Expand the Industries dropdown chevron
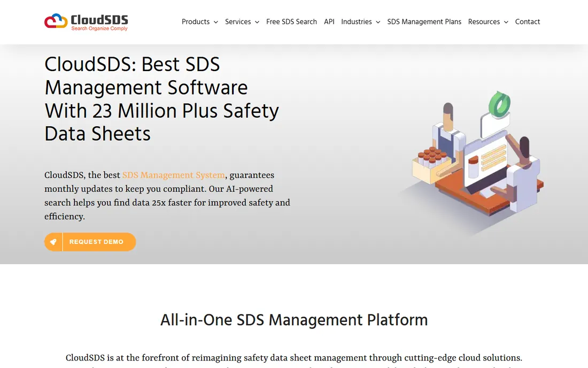588x368 pixels. 378,22
